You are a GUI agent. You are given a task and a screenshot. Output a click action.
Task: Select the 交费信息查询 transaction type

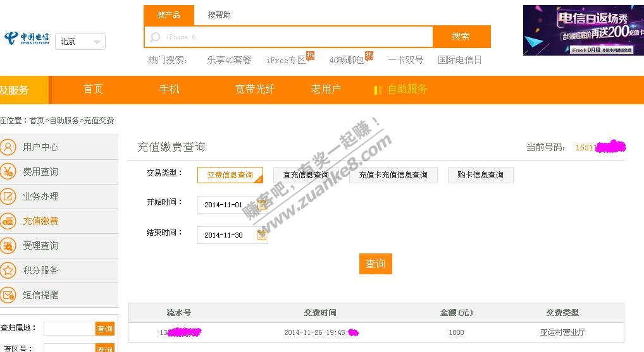(230, 175)
